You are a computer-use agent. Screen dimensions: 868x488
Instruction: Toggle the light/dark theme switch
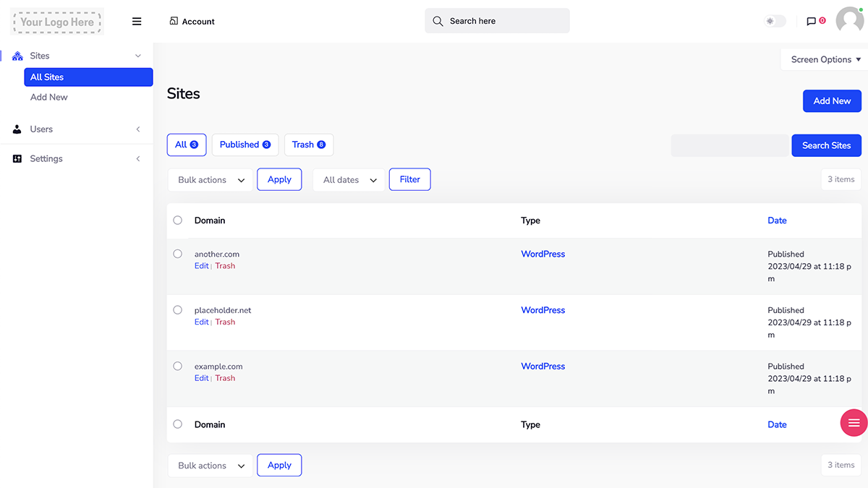pyautogui.click(x=775, y=22)
